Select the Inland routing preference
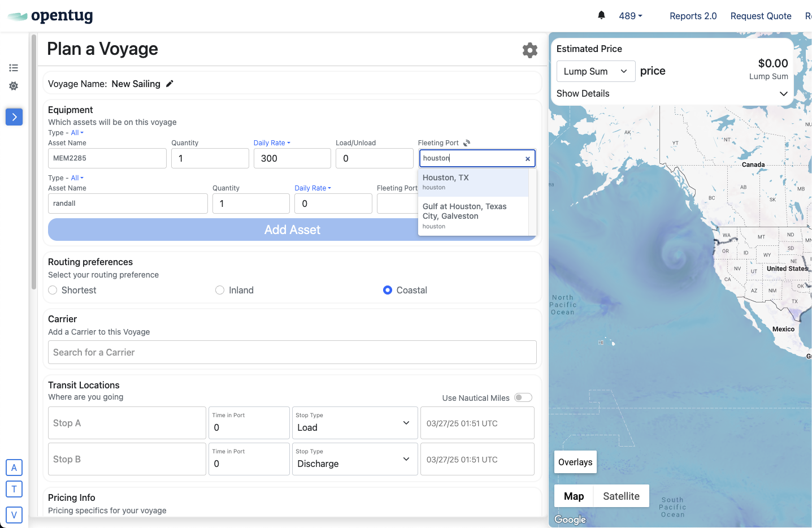The height and width of the screenshot is (528, 812). coord(220,290)
